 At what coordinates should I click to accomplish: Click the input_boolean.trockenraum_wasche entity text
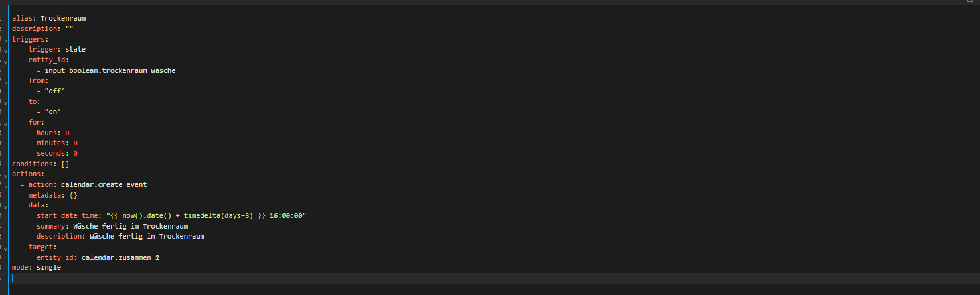click(x=110, y=70)
